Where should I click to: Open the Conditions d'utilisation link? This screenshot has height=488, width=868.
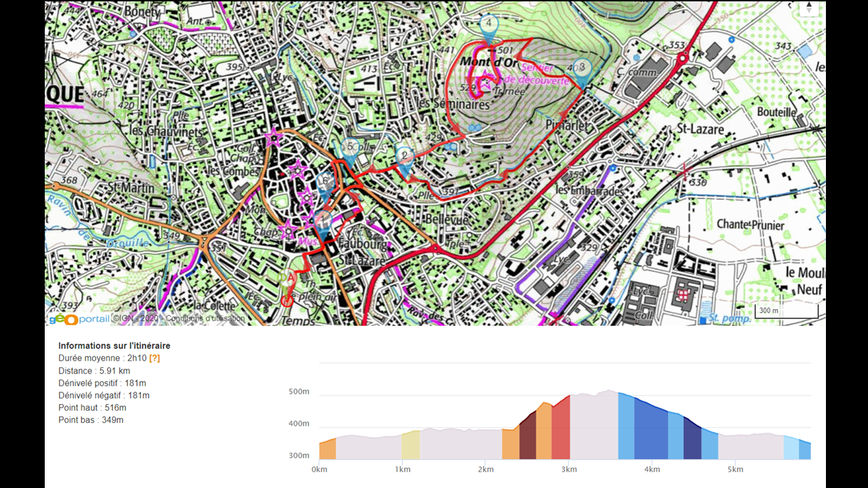205,319
